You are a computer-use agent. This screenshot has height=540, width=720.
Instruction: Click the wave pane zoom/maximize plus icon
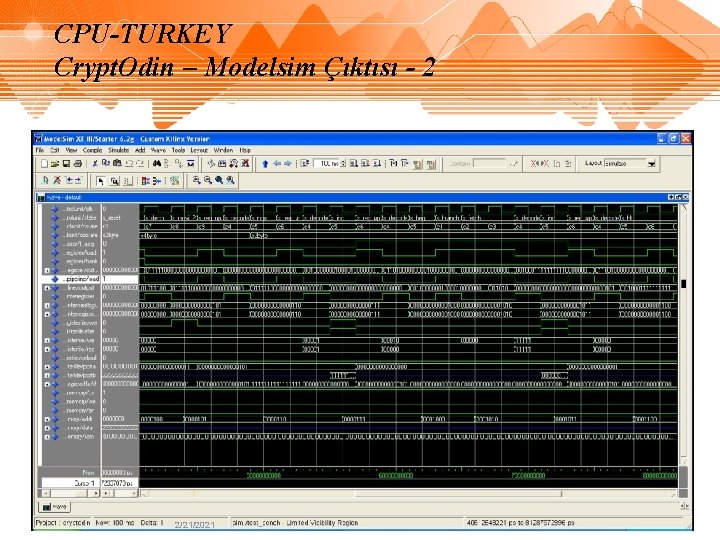click(x=671, y=197)
